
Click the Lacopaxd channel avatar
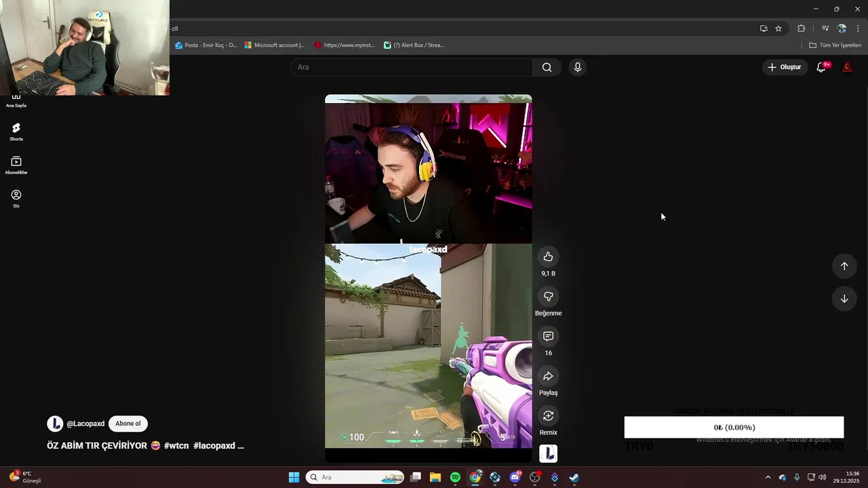(x=55, y=424)
